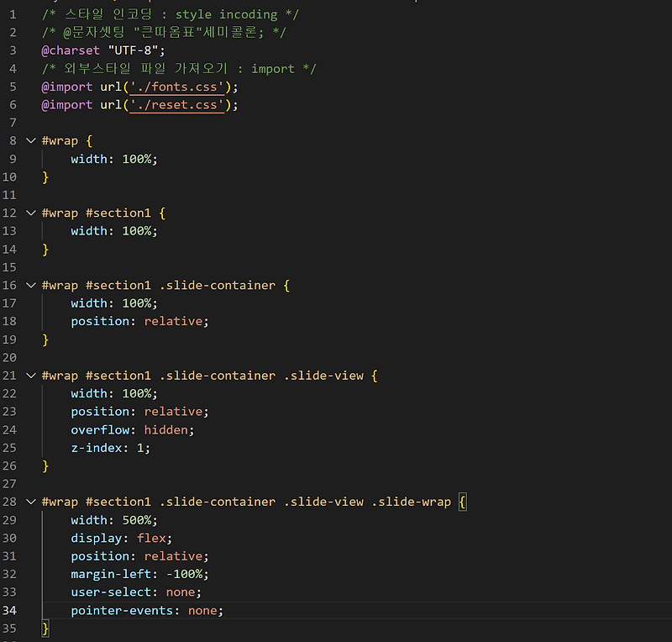Click line number 34 in the gutter
Viewport: 672px width, 642px height.
coord(10,610)
